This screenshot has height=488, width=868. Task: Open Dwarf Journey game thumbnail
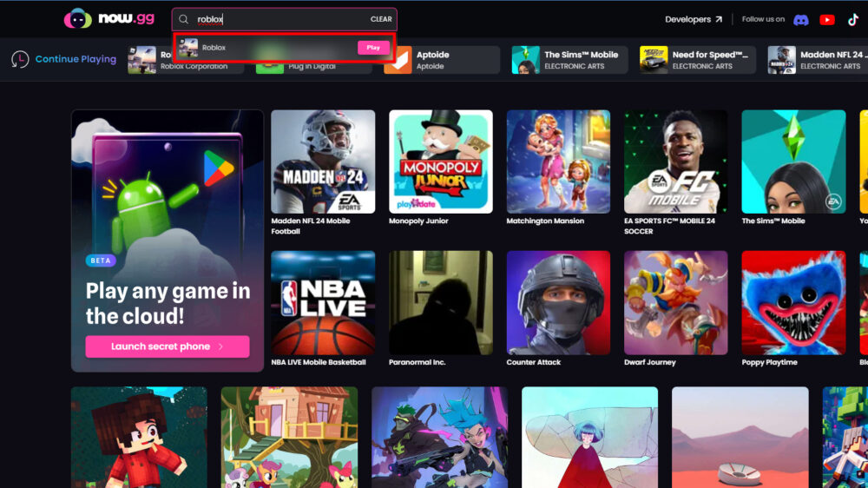tap(676, 303)
